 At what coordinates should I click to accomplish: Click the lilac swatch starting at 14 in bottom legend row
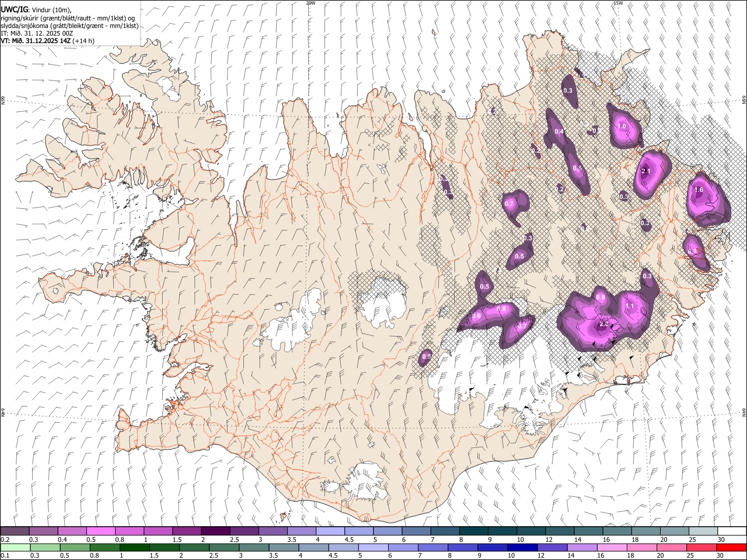tap(582, 548)
